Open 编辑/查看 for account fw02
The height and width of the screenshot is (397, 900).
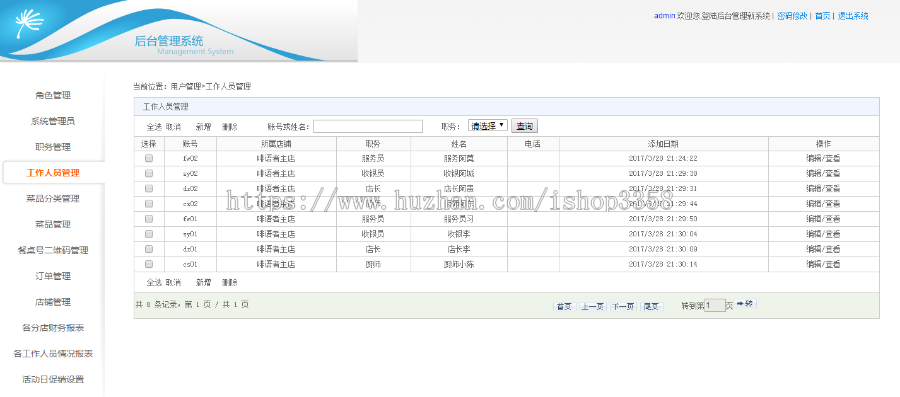(823, 158)
